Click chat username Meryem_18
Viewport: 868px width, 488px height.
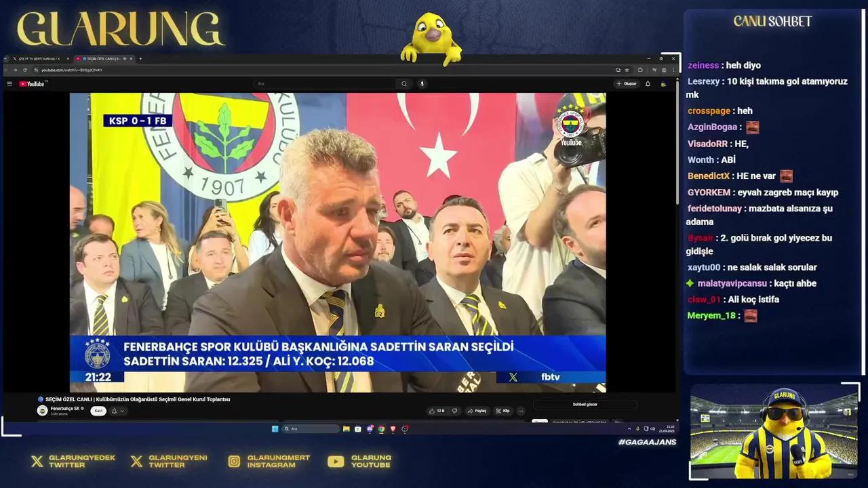[711, 316]
